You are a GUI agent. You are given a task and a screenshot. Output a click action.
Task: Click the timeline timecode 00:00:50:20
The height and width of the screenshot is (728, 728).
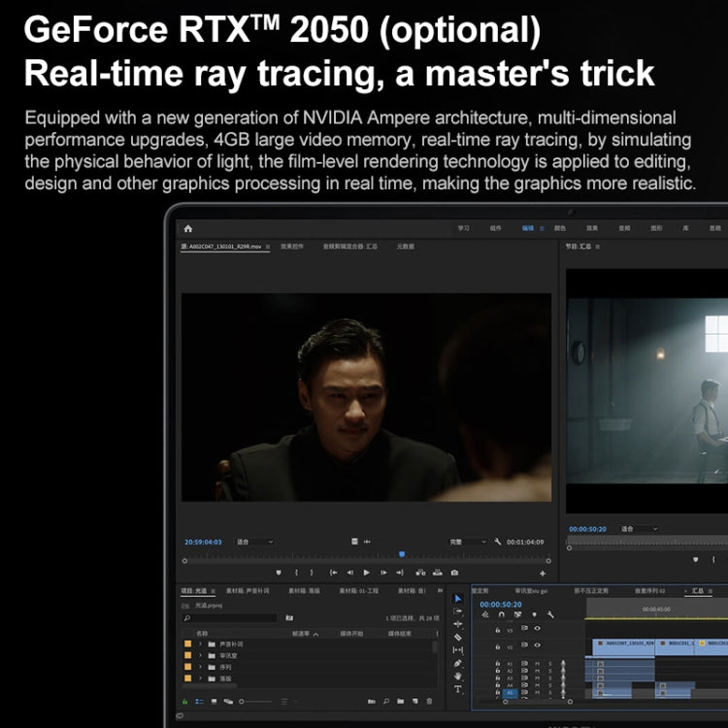tap(502, 603)
